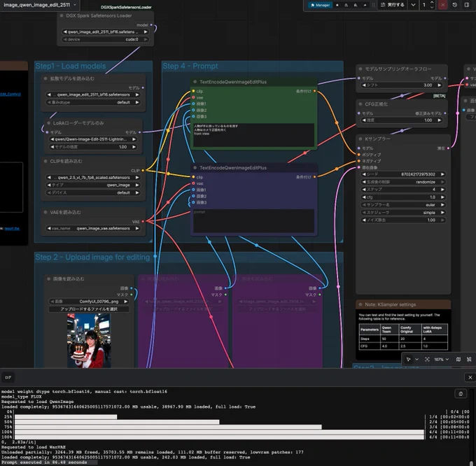Screen dimensions: 476x466
Task: Click right arrow on the シード value
Action: [442, 174]
